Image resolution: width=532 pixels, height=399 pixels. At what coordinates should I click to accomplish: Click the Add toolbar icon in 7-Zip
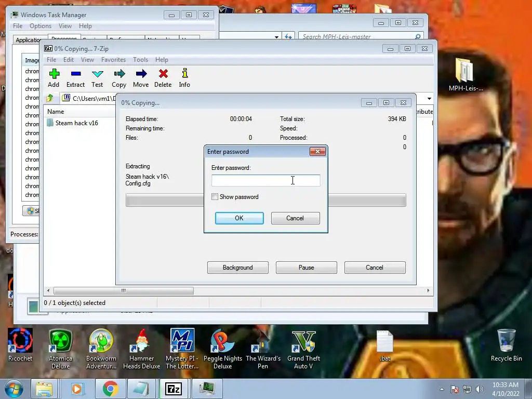point(54,78)
